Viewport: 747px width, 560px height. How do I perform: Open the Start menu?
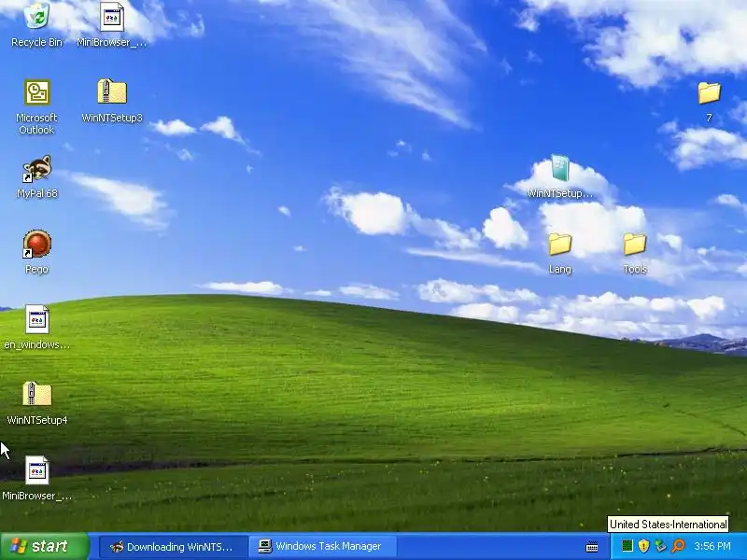(45, 546)
